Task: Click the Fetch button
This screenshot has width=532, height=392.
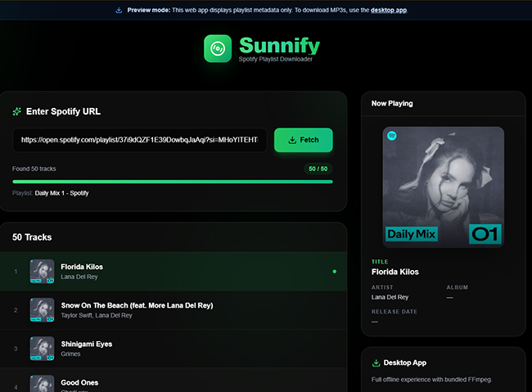Action: [304, 140]
